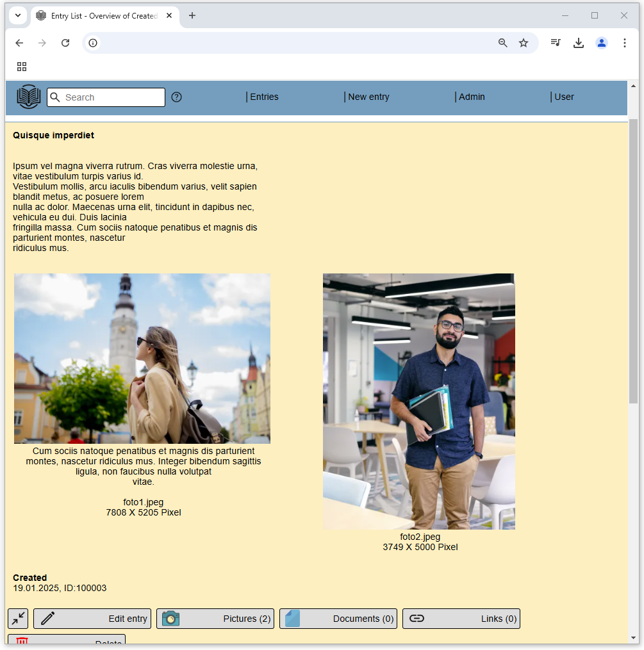Click the open book logo icon
644x650 pixels.
click(x=29, y=97)
